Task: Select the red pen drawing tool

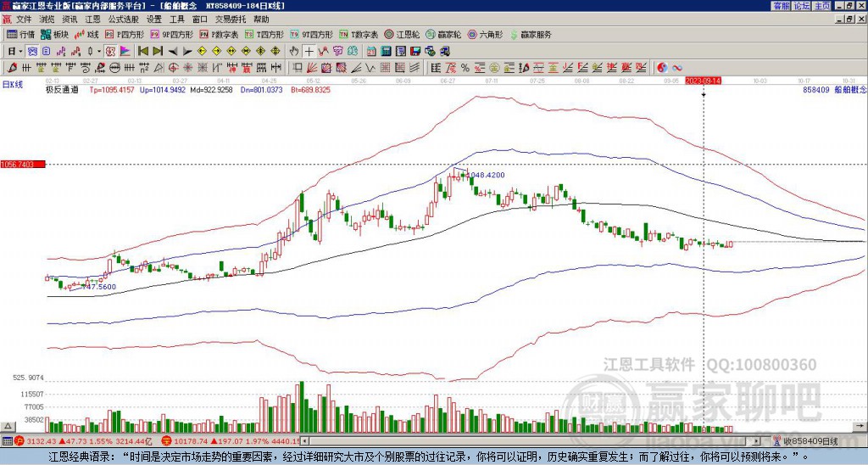Action: [x=11, y=68]
